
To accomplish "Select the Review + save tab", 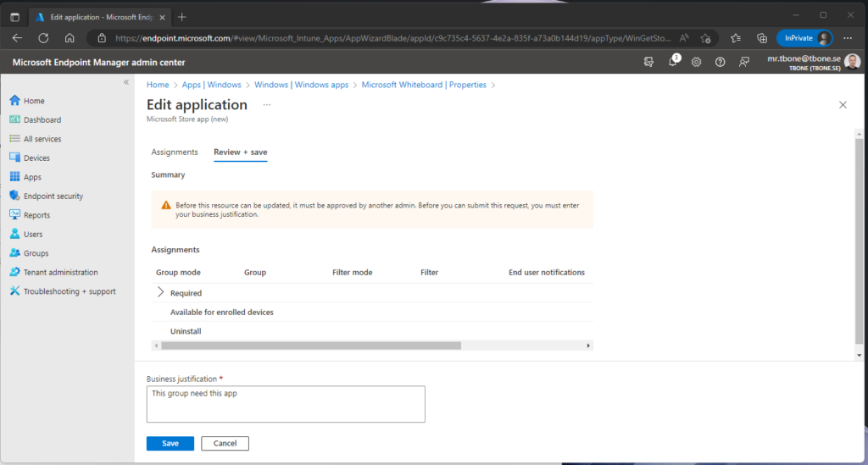I will point(240,152).
